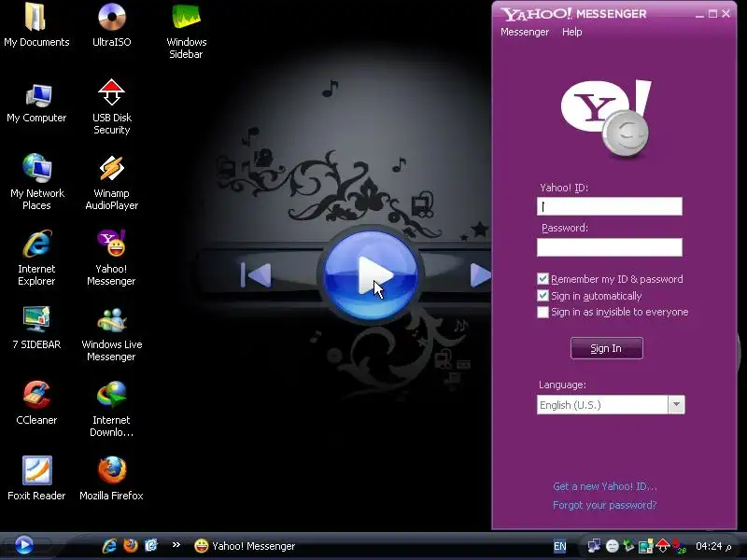Select the My Computer desktop icon
Viewport: 747px width, 560px height.
36,103
